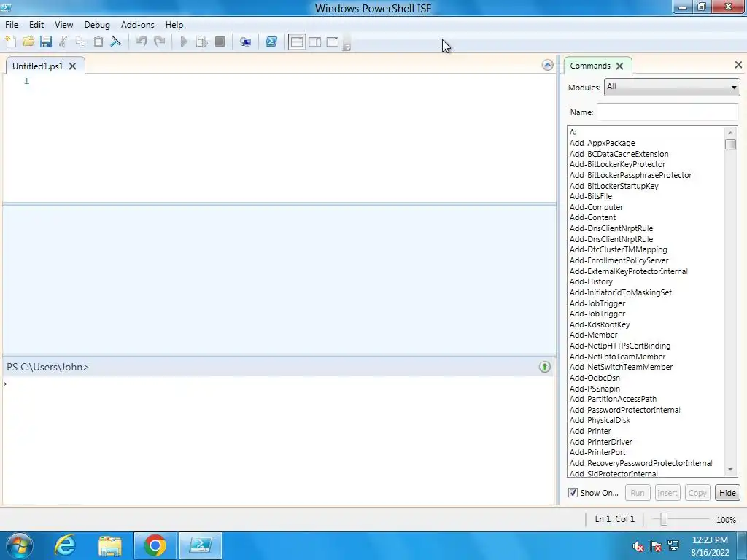Undo the last action in toolbar
The width and height of the screenshot is (747, 560).
pos(142,42)
